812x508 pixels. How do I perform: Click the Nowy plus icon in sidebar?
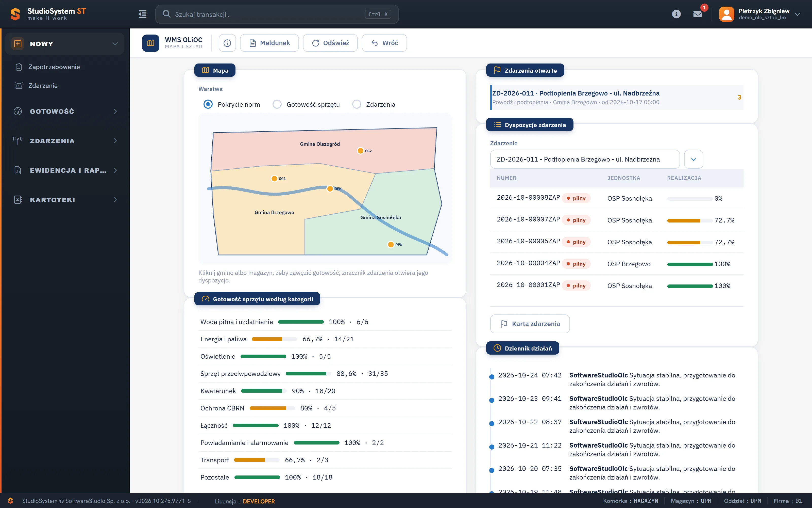18,44
